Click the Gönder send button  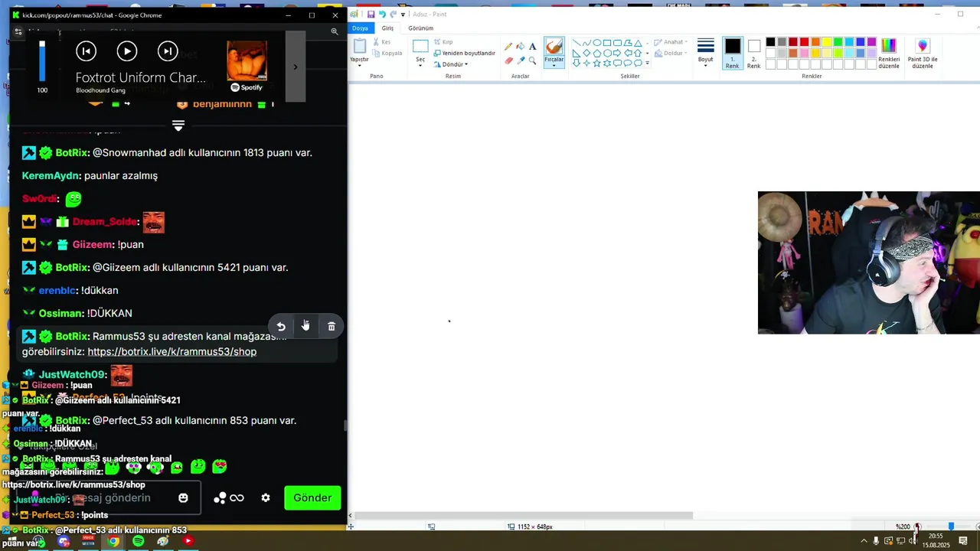pyautogui.click(x=312, y=497)
